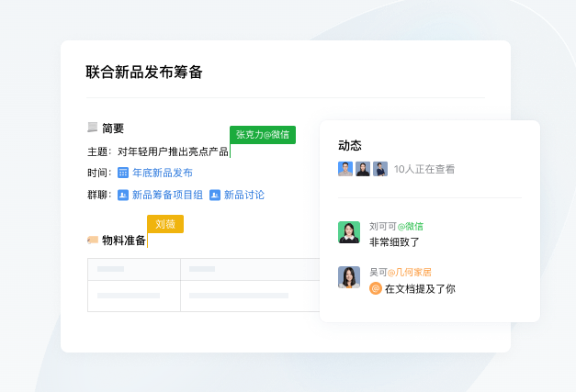This screenshot has height=392, width=576.
Task: Click the calendar icon before 年底新品发布
Action: (x=123, y=173)
